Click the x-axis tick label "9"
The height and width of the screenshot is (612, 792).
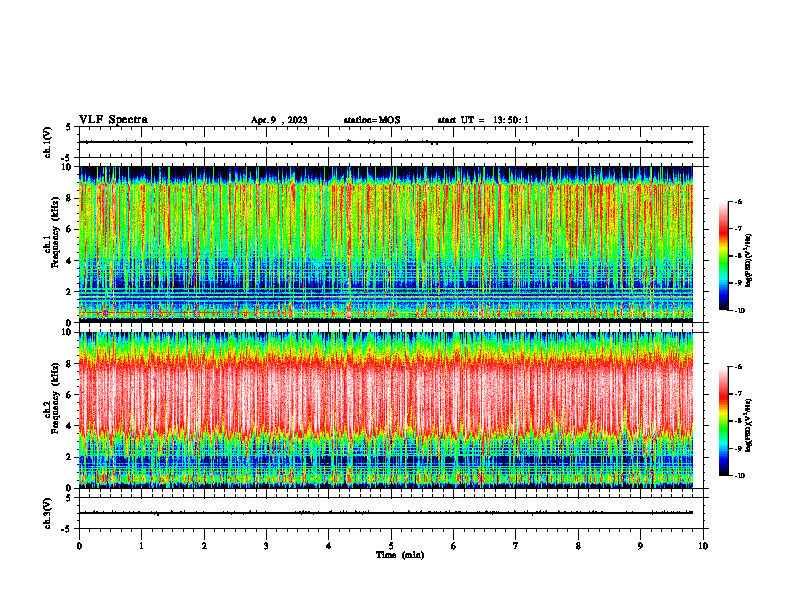pos(640,546)
